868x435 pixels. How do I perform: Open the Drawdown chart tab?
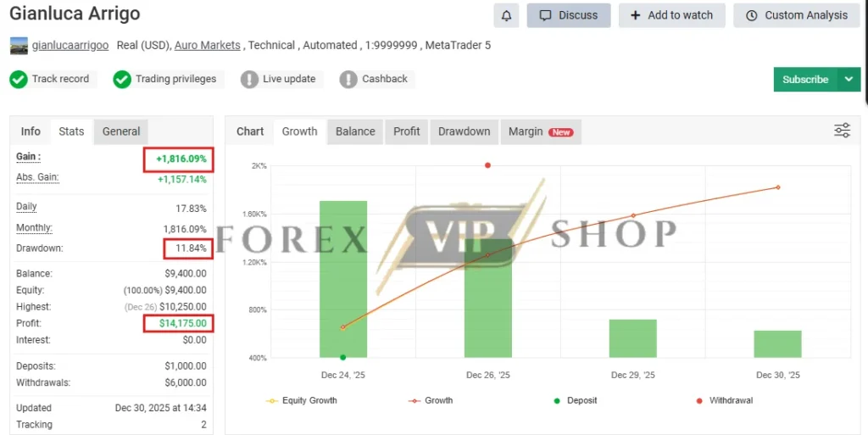pyautogui.click(x=464, y=131)
